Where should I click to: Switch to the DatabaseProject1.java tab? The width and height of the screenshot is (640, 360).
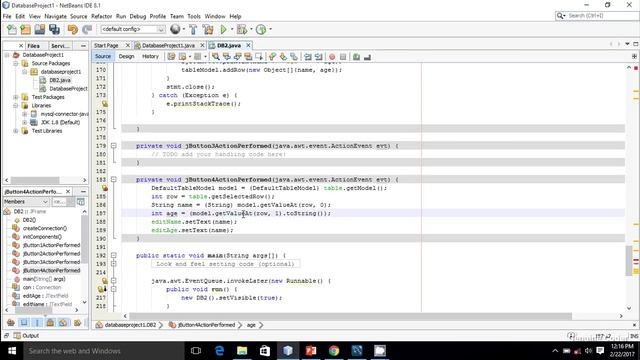tap(169, 45)
